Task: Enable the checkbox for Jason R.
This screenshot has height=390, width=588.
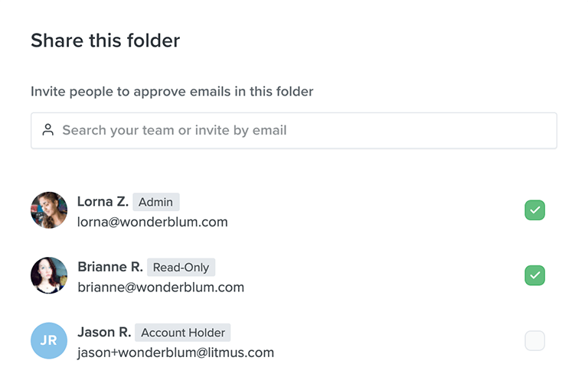Action: pyautogui.click(x=534, y=340)
